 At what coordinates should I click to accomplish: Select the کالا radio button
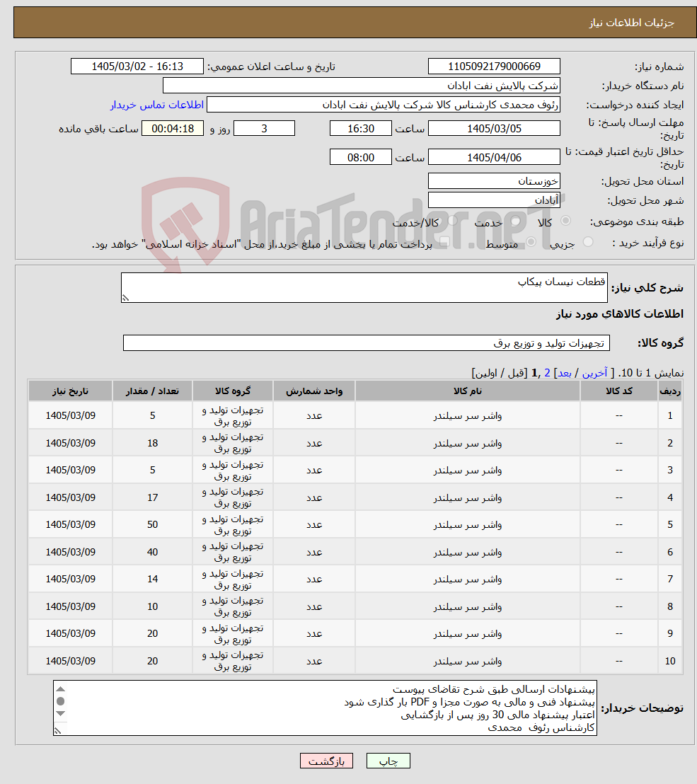[x=566, y=221]
